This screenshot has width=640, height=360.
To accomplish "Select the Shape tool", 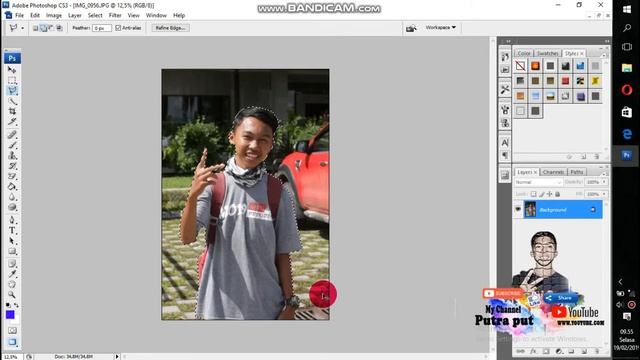I will coord(12,251).
